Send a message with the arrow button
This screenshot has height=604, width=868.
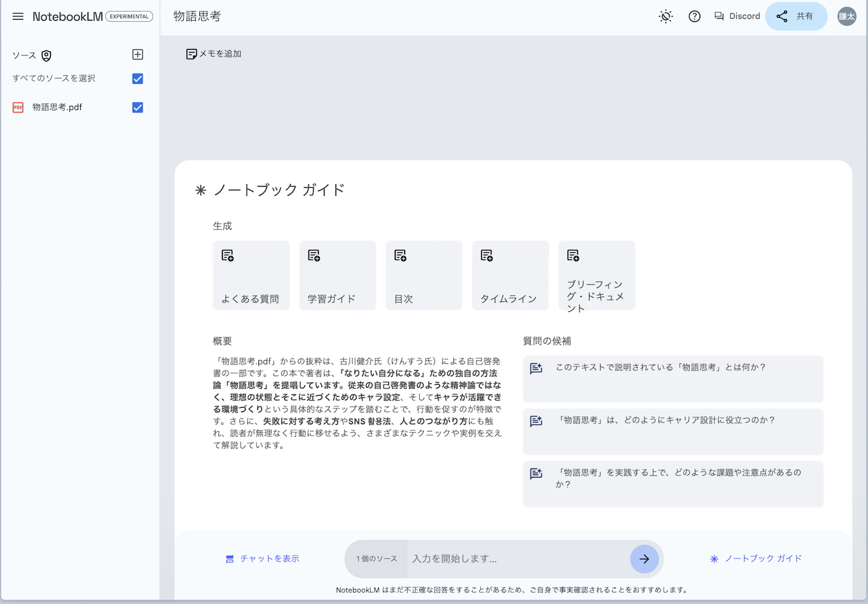click(x=644, y=558)
